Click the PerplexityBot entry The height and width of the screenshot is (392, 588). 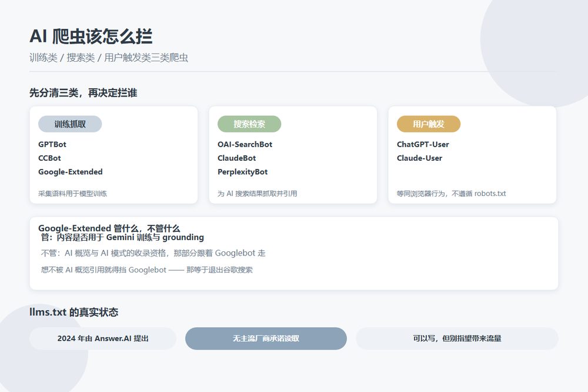pos(243,172)
